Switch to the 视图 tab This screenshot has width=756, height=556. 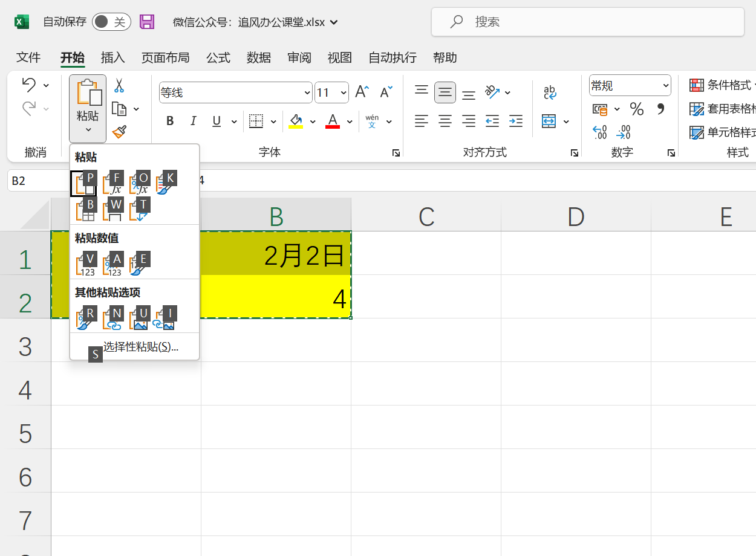click(x=340, y=57)
